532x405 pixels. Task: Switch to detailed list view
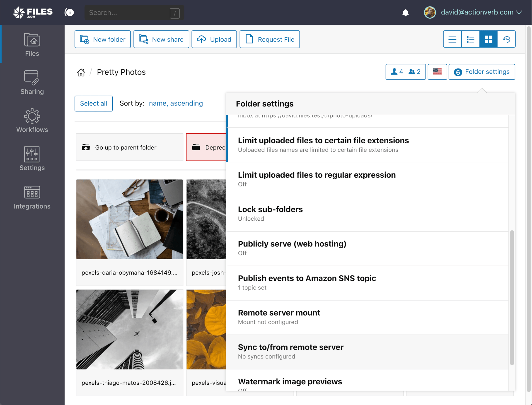tap(470, 39)
